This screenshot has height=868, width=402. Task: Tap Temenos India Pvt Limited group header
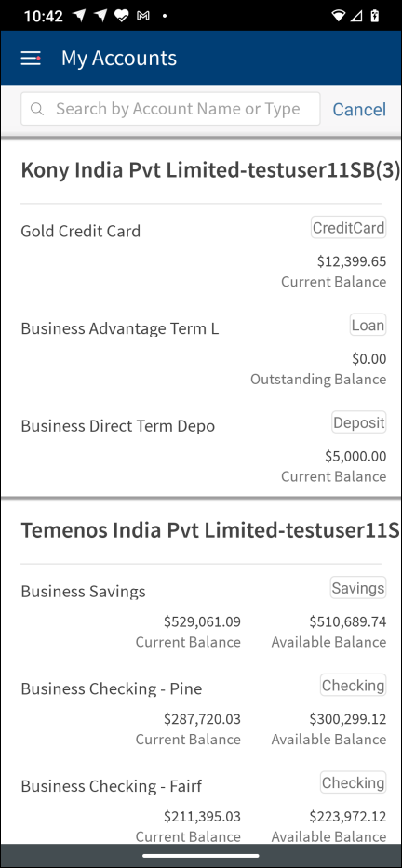pyautogui.click(x=210, y=530)
